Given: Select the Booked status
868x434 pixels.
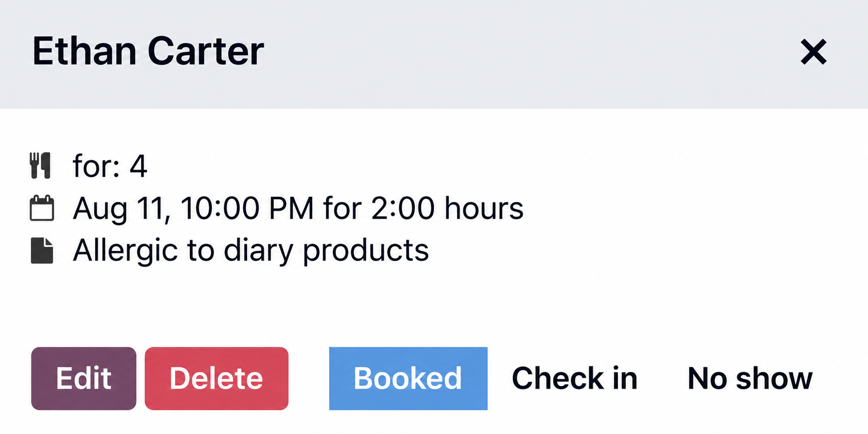Looking at the screenshot, I should (408, 378).
